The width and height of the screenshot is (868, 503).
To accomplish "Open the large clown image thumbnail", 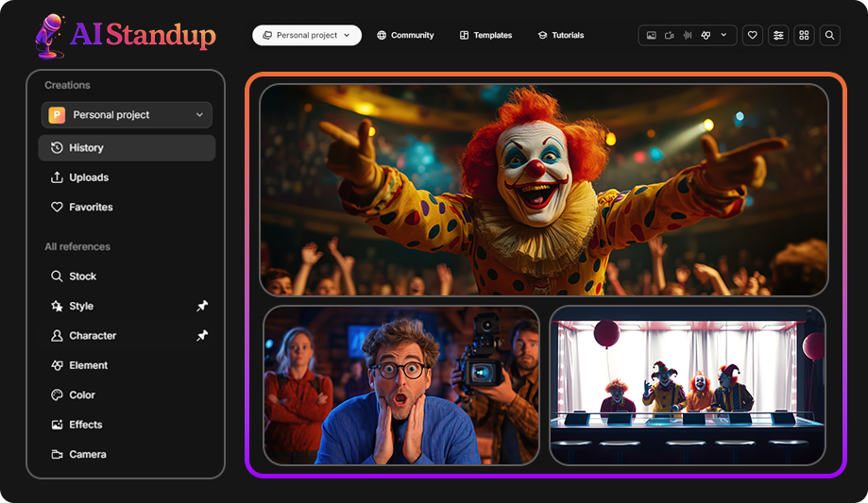I will coord(543,190).
